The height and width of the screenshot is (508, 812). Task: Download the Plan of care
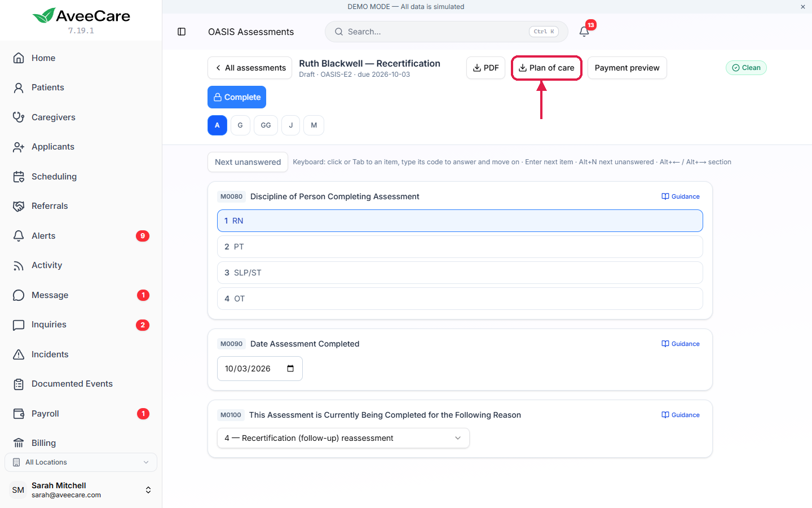coord(546,68)
